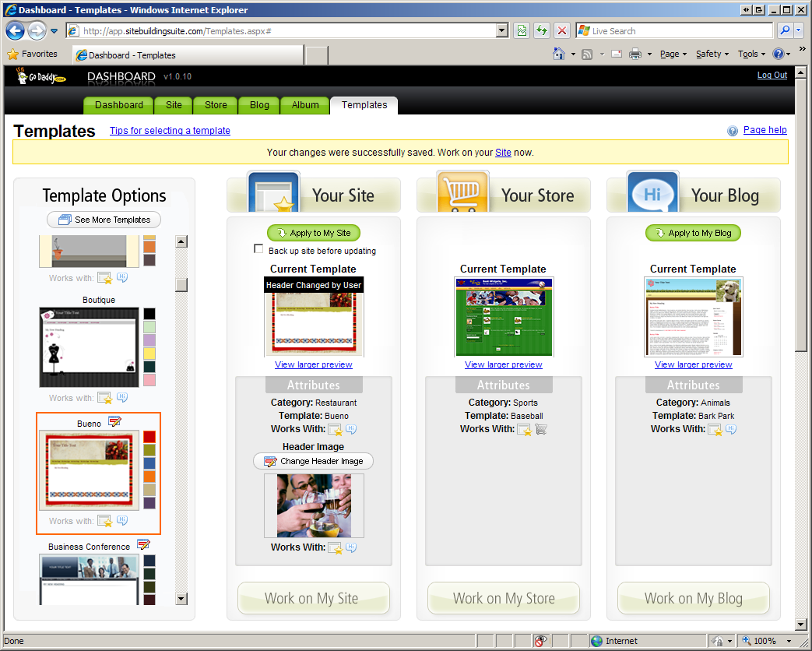Click the blog icon in Bark Park Works With
Viewport: 812px width, 651px height.
tap(731, 429)
